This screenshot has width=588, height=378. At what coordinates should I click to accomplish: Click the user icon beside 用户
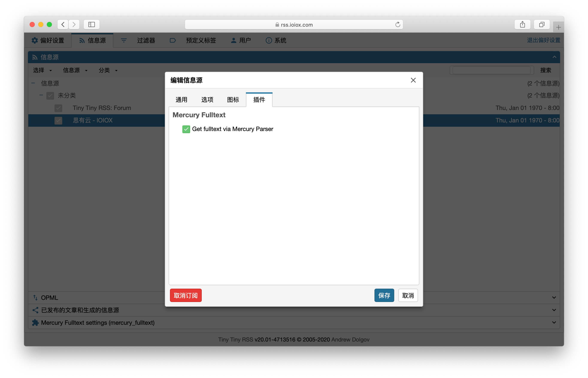pos(233,41)
